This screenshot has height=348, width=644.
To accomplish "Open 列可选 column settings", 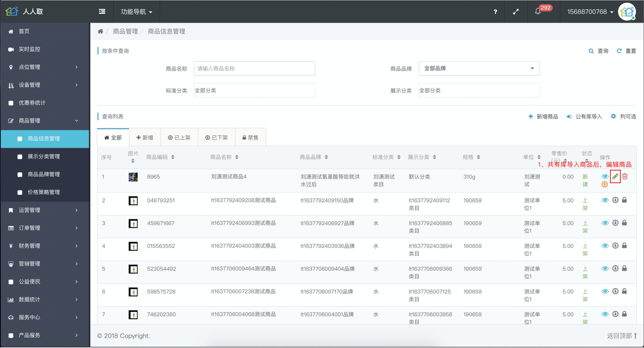I will point(623,117).
